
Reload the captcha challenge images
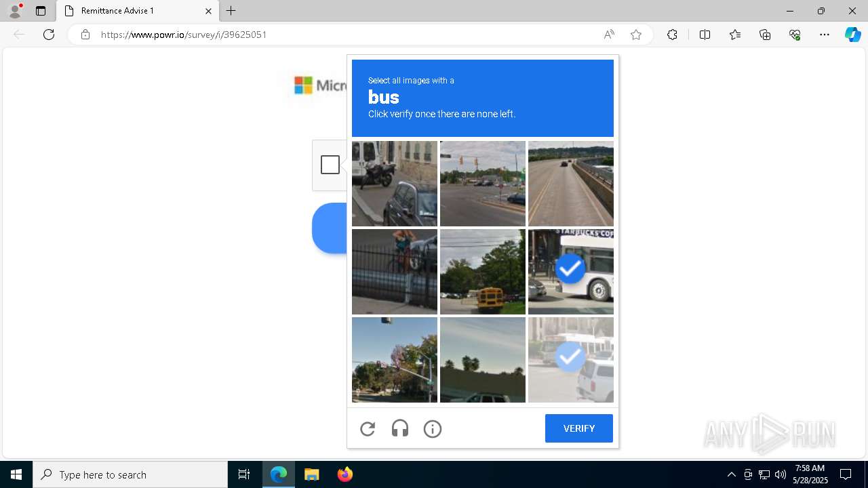pos(368,428)
